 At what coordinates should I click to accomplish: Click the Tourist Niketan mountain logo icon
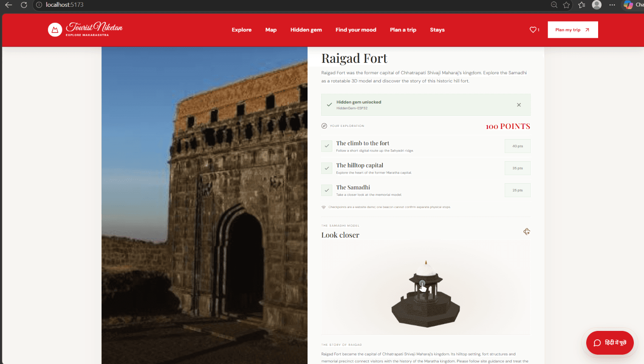55,30
